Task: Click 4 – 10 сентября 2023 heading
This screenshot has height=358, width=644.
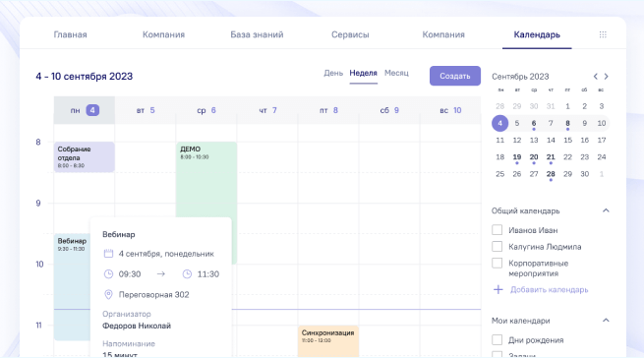Action: point(85,77)
